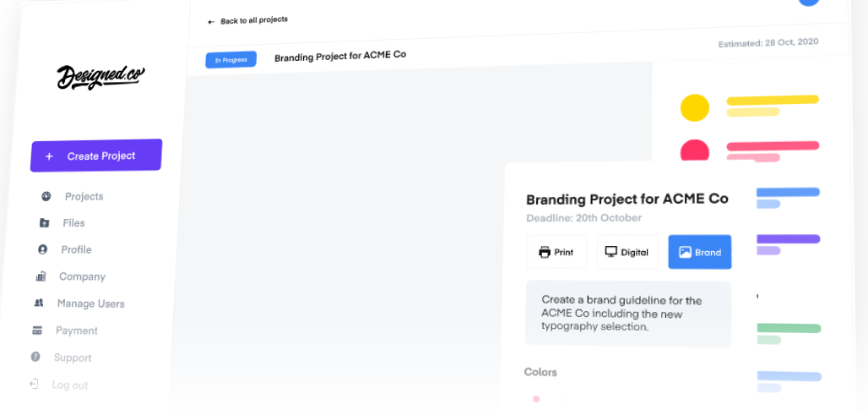Select the Print option
This screenshot has width=868, height=410.
556,252
